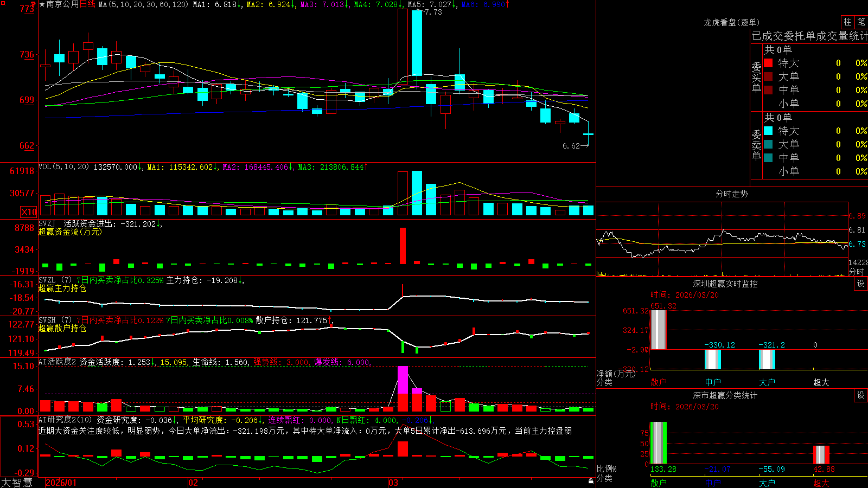Viewport: 868px width, 488px height.
Task: Click the 651.32 散户 bar in 实时监控
Action: 659,330
